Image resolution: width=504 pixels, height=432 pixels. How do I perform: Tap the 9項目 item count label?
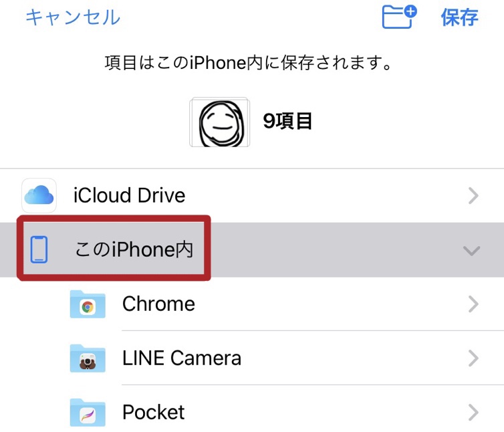(x=287, y=121)
